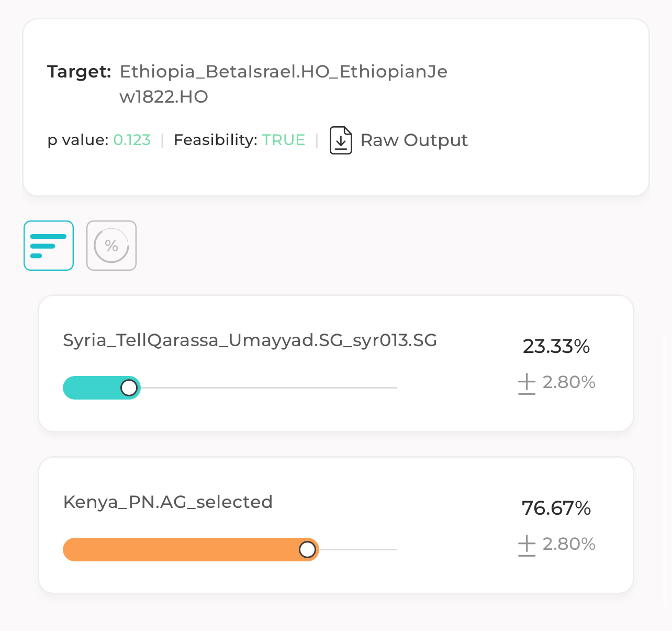Click the plus-minus error icon for Kenya
Screen dimensions: 672x631
pos(527,545)
